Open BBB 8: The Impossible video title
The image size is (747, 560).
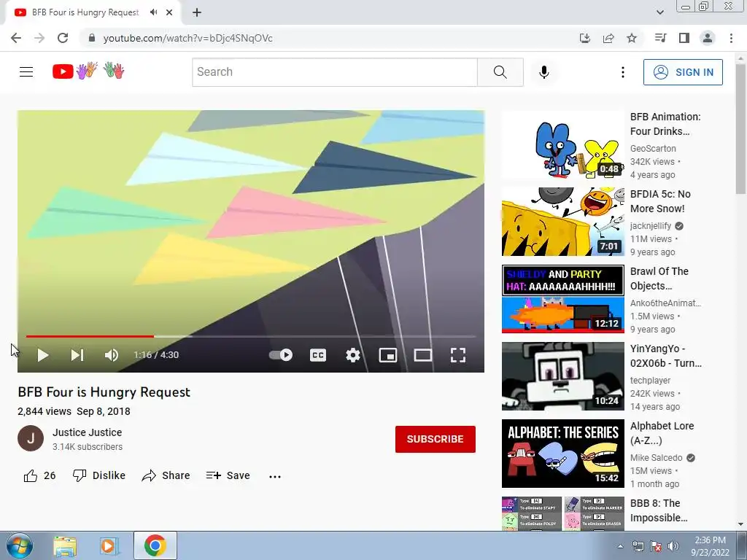pyautogui.click(x=659, y=510)
